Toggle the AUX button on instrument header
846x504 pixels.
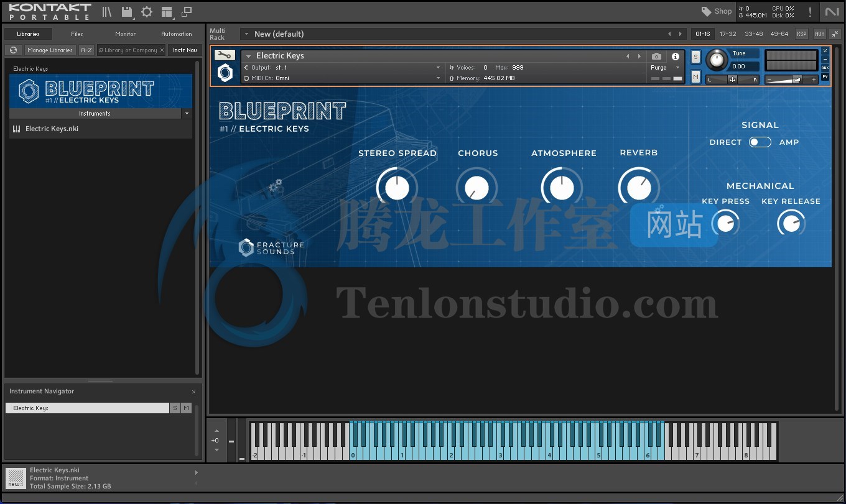[x=825, y=68]
